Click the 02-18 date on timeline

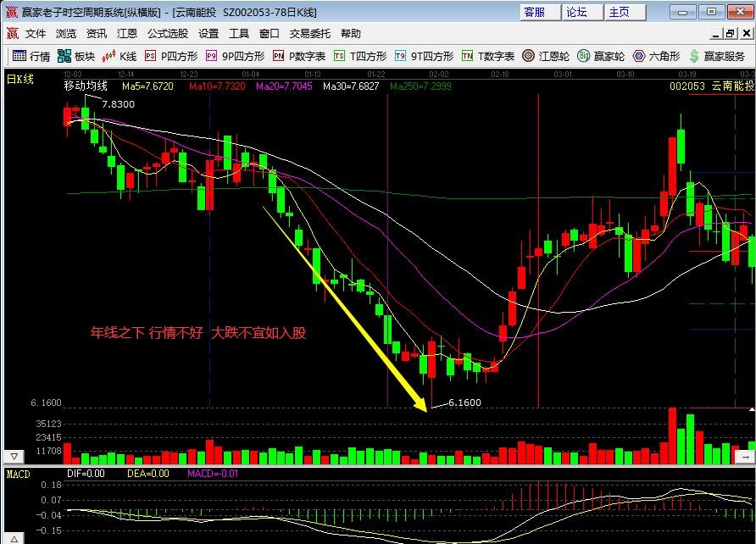tap(500, 75)
